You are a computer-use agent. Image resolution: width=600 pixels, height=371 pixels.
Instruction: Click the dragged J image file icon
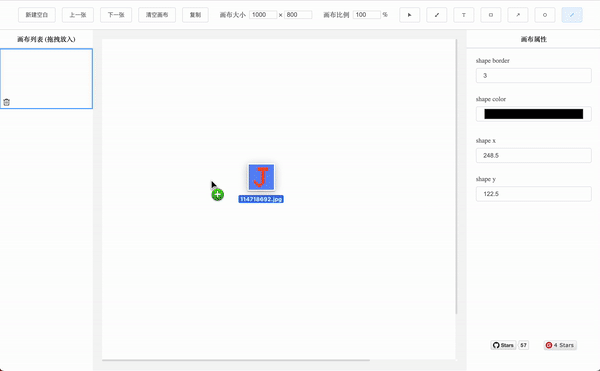pyautogui.click(x=261, y=177)
